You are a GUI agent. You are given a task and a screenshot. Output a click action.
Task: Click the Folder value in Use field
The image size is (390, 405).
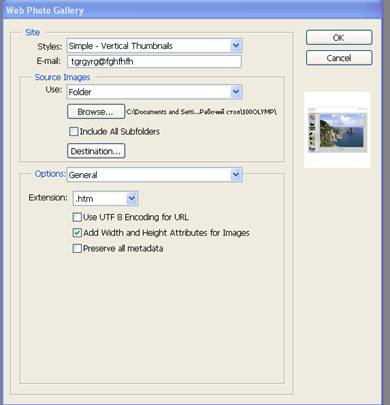click(x=80, y=92)
